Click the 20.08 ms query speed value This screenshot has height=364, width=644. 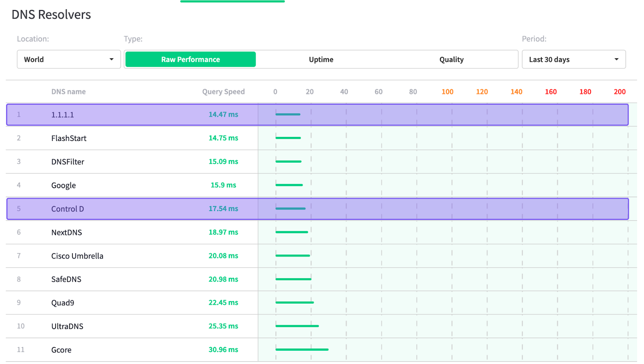click(x=223, y=256)
